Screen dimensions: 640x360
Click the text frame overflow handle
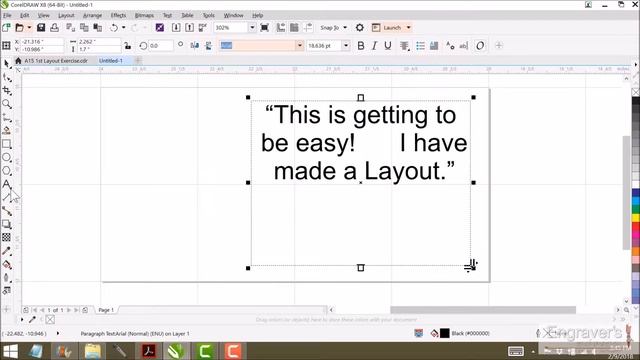pyautogui.click(x=360, y=268)
